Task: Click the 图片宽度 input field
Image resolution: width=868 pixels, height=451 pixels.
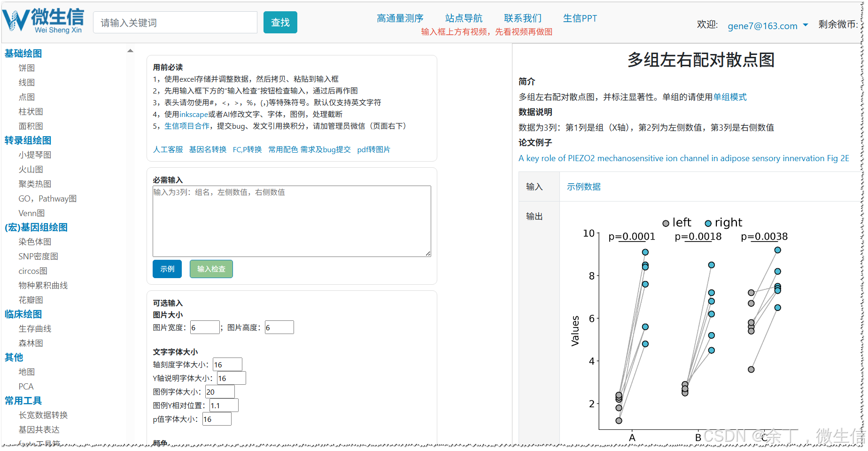Action: pos(205,327)
